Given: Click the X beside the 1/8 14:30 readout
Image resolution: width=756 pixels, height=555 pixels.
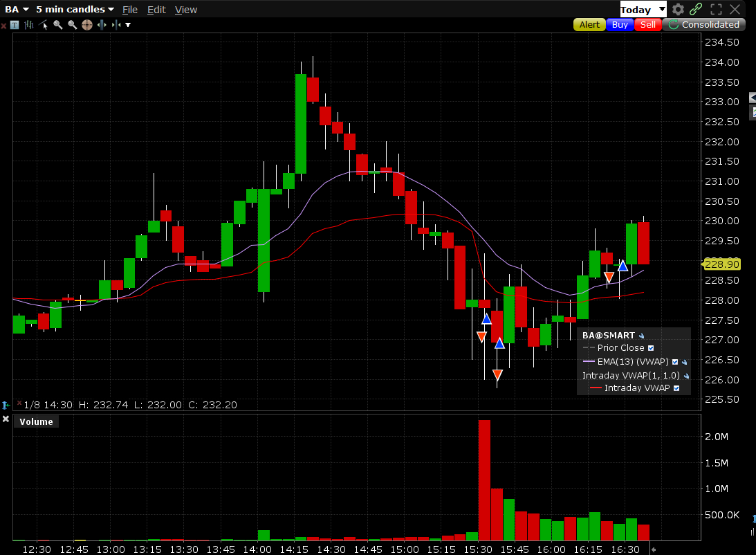Looking at the screenshot, I should coord(19,403).
